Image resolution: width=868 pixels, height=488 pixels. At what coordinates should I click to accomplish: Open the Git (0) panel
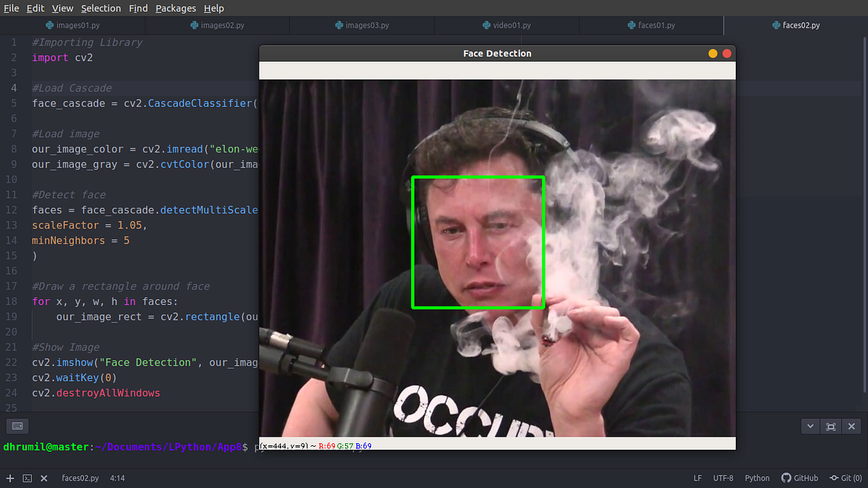click(846, 479)
